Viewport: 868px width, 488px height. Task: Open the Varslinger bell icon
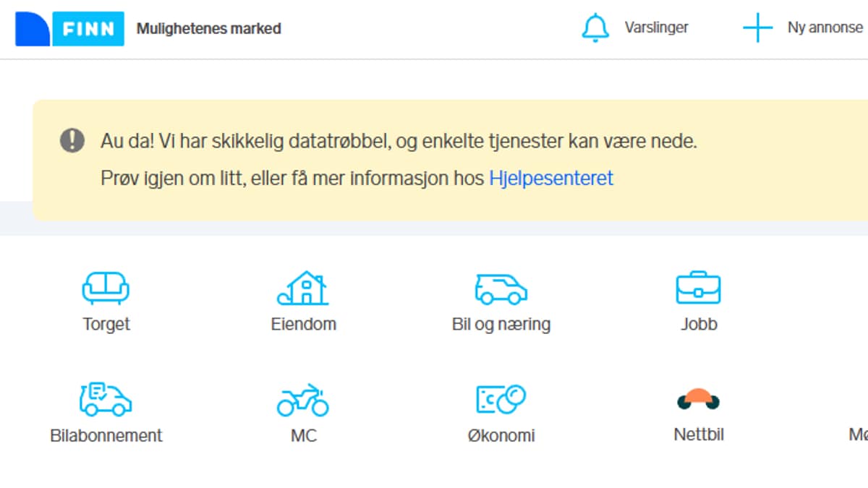(x=595, y=28)
